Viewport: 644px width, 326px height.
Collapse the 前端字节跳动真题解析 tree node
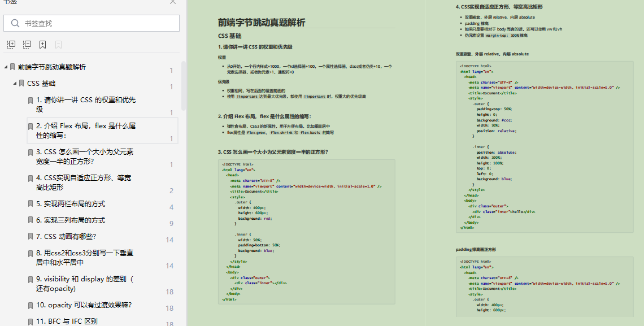click(6, 67)
